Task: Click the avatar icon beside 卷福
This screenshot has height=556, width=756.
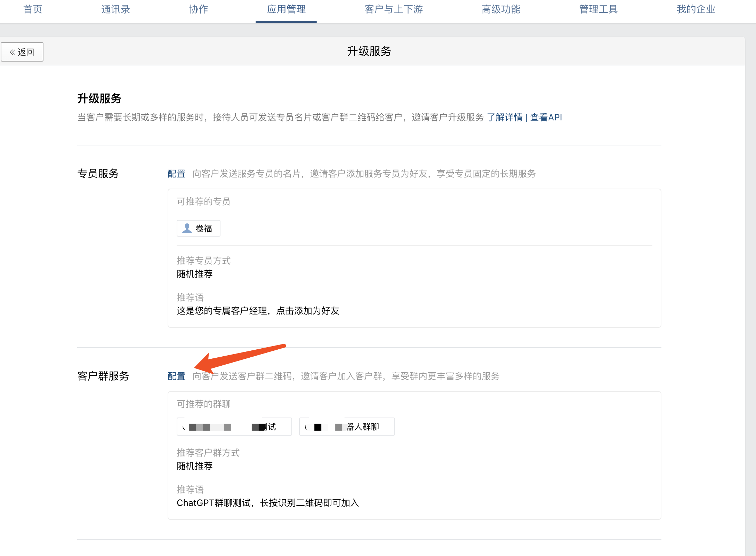Action: coord(187,228)
